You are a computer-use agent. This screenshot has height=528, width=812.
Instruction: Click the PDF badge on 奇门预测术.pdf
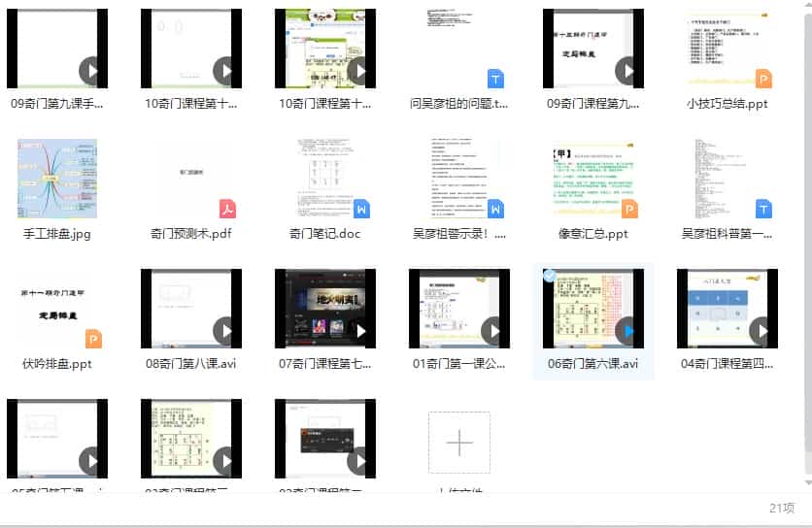227,209
